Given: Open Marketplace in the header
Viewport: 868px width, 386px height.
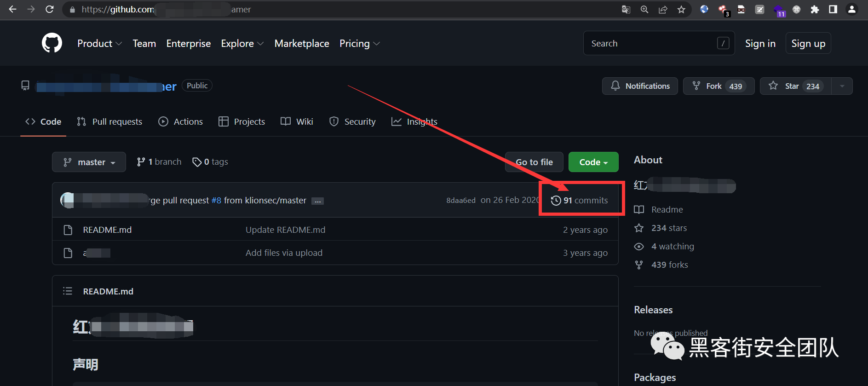Looking at the screenshot, I should pyautogui.click(x=302, y=43).
